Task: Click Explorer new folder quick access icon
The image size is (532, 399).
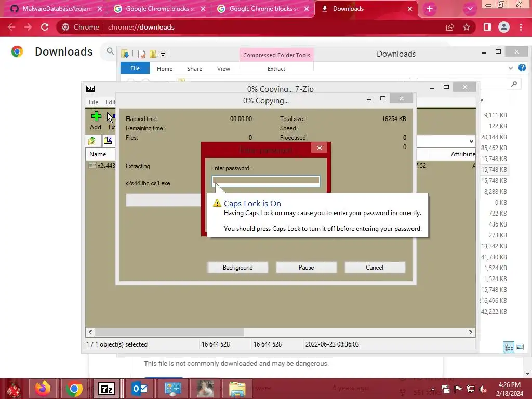Action: pyautogui.click(x=153, y=54)
